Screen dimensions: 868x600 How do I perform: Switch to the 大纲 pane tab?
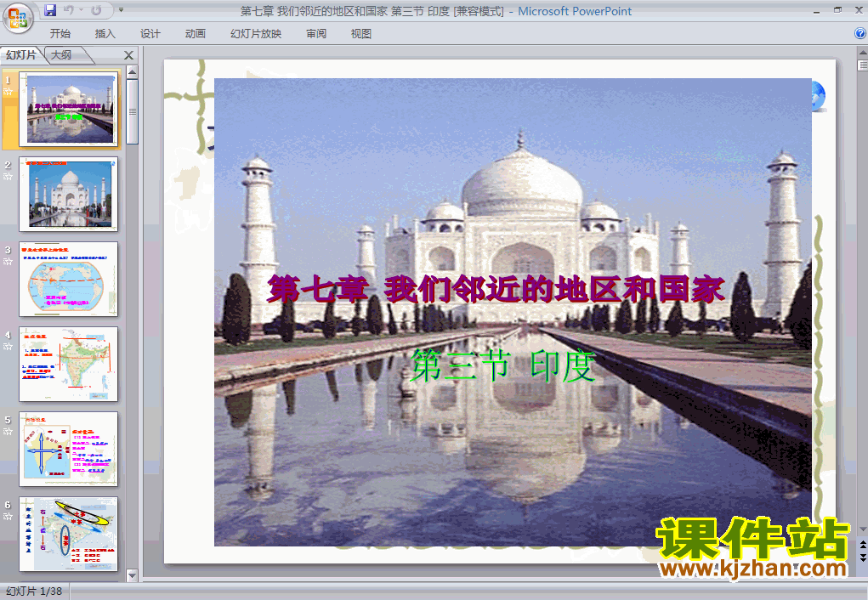click(x=62, y=54)
